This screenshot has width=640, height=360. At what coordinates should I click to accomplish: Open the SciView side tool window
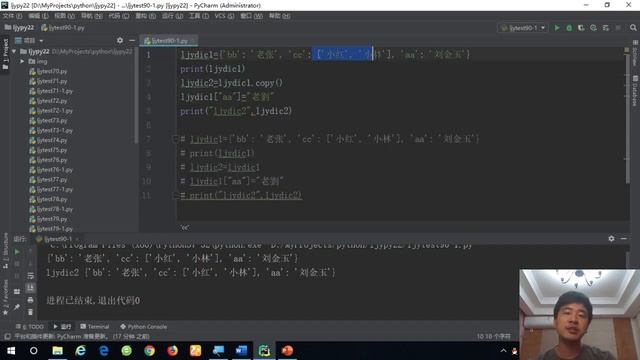pyautogui.click(x=635, y=53)
